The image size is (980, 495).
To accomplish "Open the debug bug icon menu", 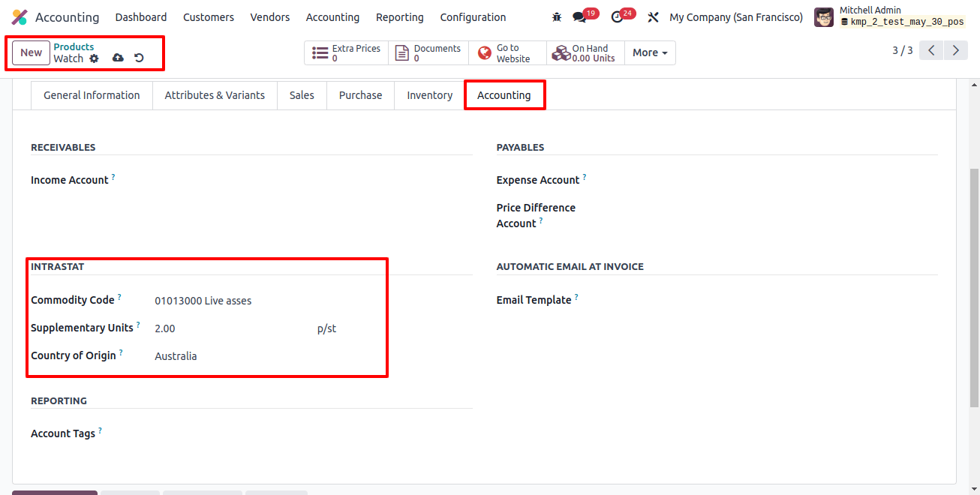I will pyautogui.click(x=556, y=17).
